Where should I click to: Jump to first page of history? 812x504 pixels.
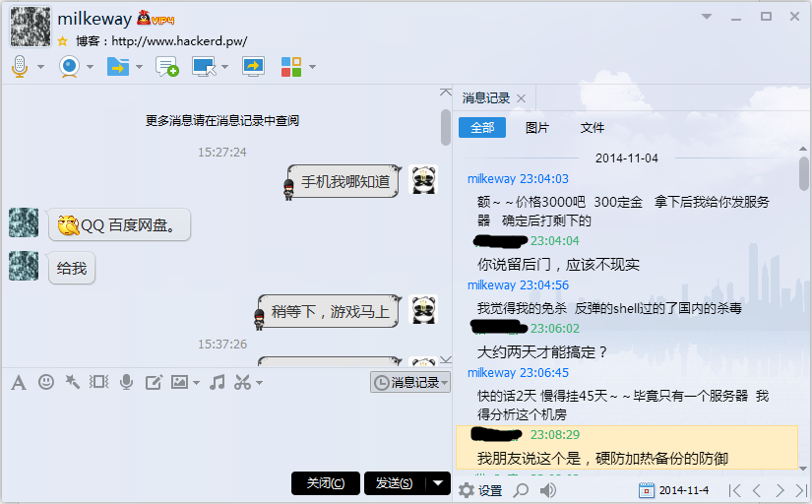[x=734, y=490]
